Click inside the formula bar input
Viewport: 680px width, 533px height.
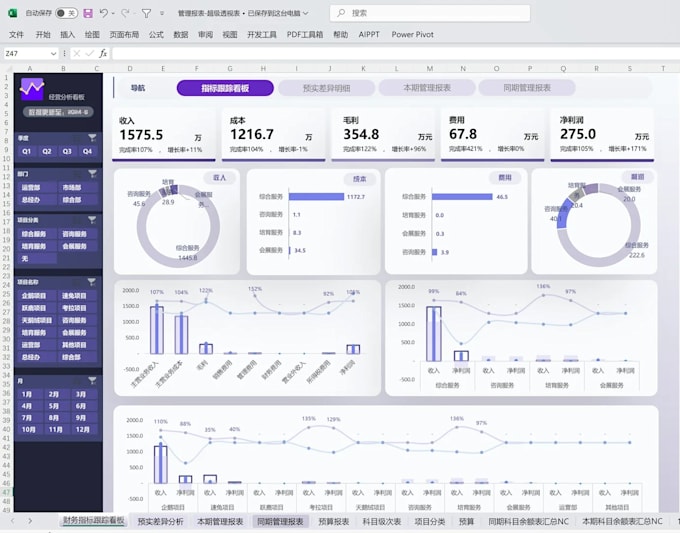coord(396,53)
